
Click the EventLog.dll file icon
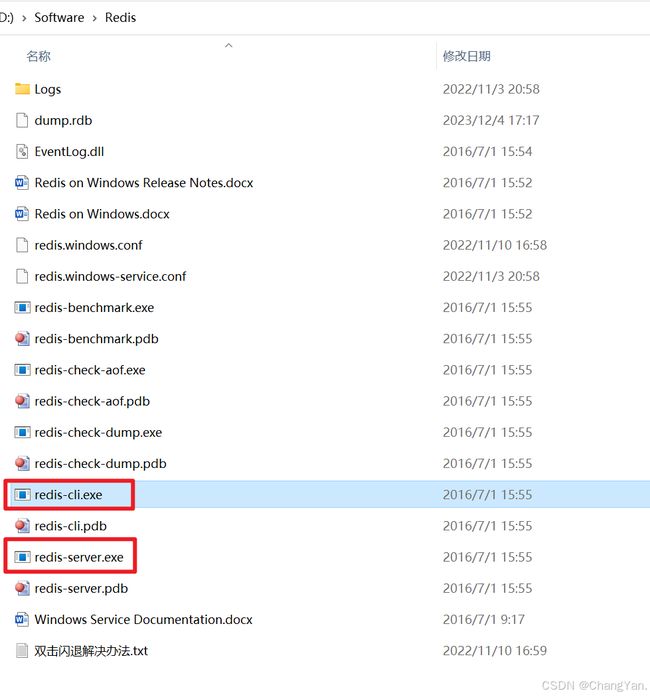point(22,152)
